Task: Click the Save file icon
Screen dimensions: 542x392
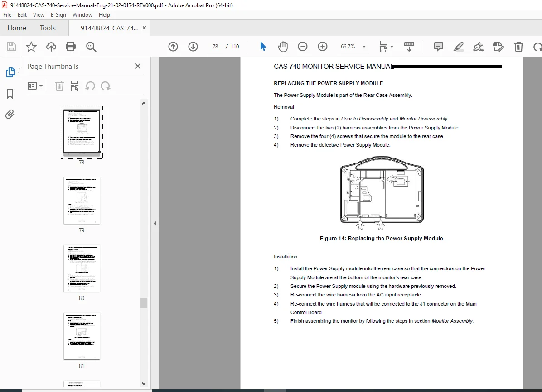Action: [x=11, y=47]
